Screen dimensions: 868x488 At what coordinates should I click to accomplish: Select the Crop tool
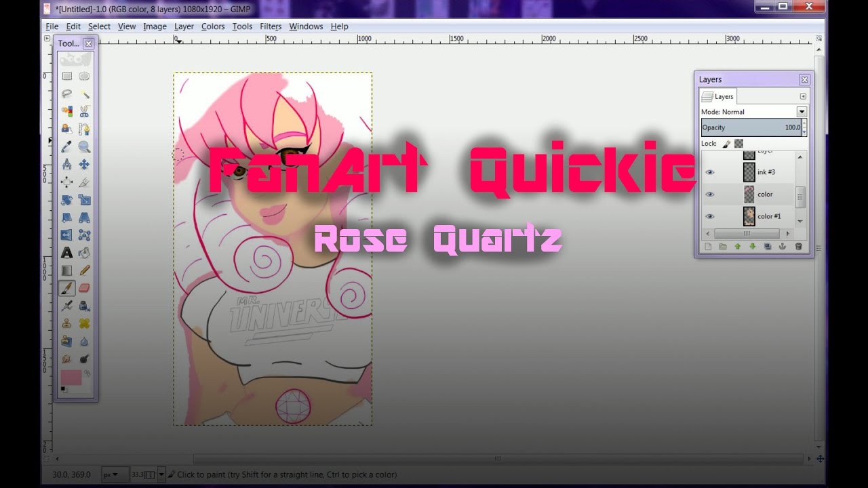pos(84,182)
